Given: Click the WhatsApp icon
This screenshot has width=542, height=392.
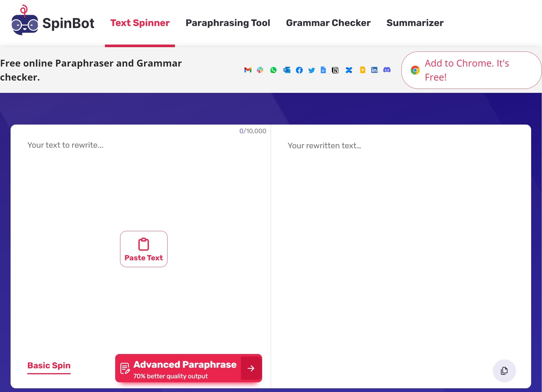Looking at the screenshot, I should click(x=273, y=70).
